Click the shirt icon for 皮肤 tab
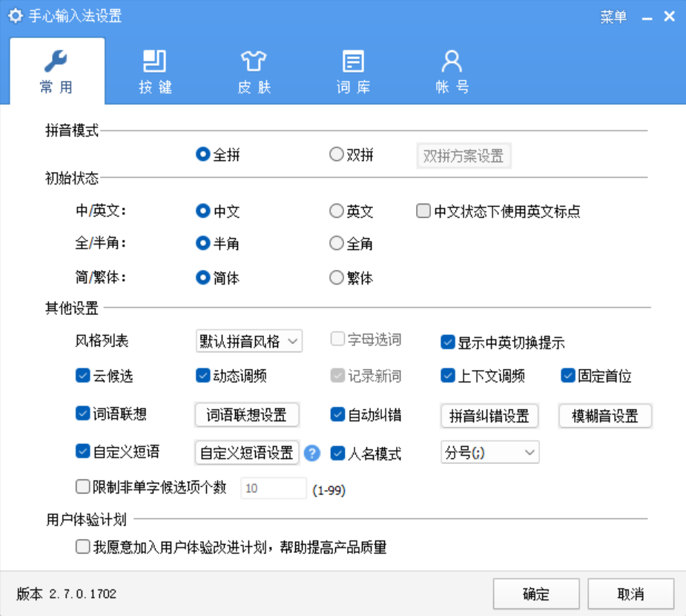 coord(254,62)
